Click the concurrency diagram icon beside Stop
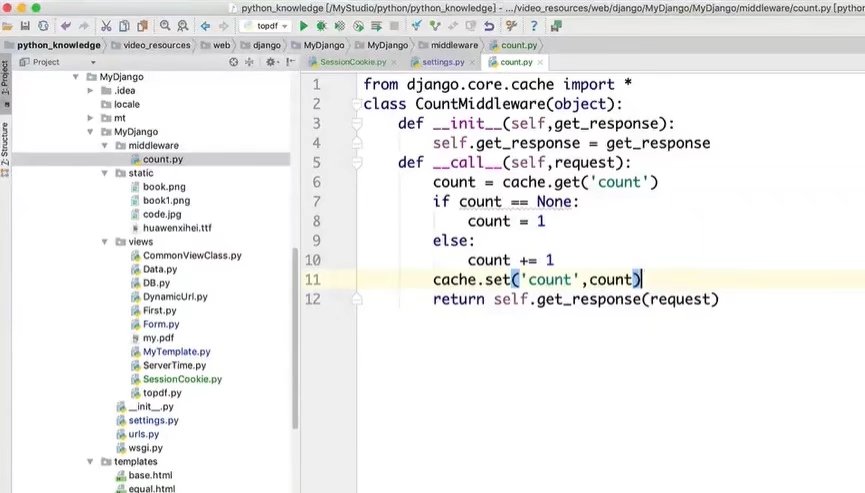Screen dimensions: 865x493 pyautogui.click(x=377, y=26)
